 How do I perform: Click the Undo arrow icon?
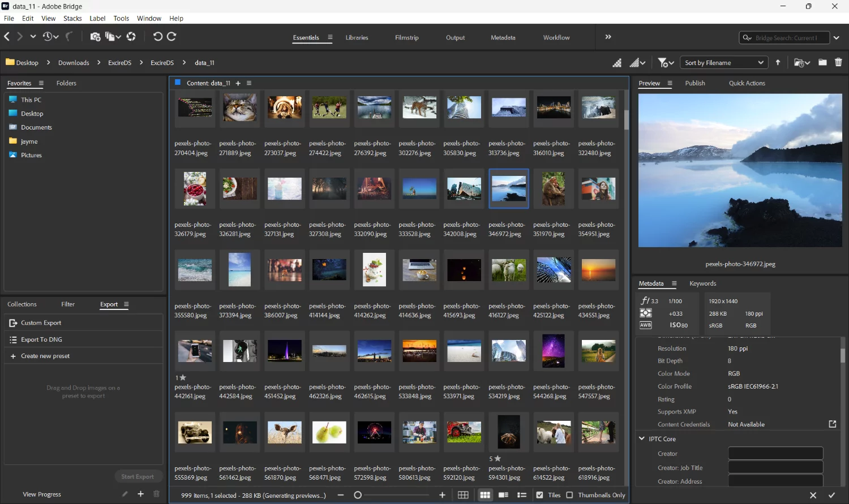tap(158, 36)
